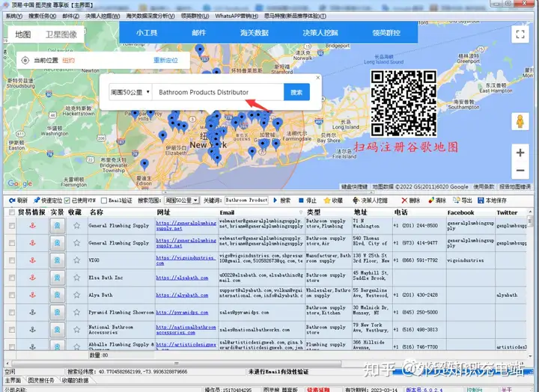
Task: Open street view icon for Alya Bath row
Action: click(58, 295)
